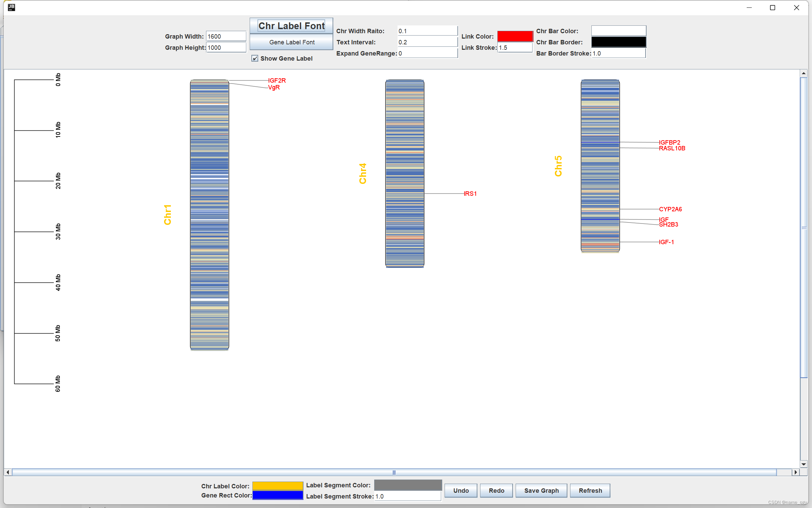The height and width of the screenshot is (508, 812).
Task: Click the horizontal scrollbar thumb
Action: tap(394, 472)
